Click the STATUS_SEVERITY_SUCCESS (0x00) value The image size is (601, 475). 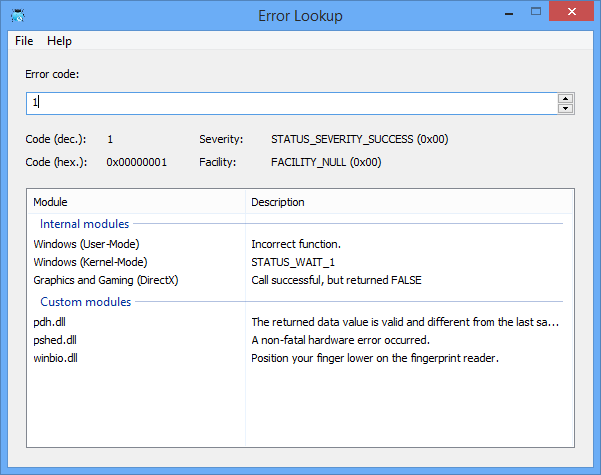pyautogui.click(x=360, y=139)
